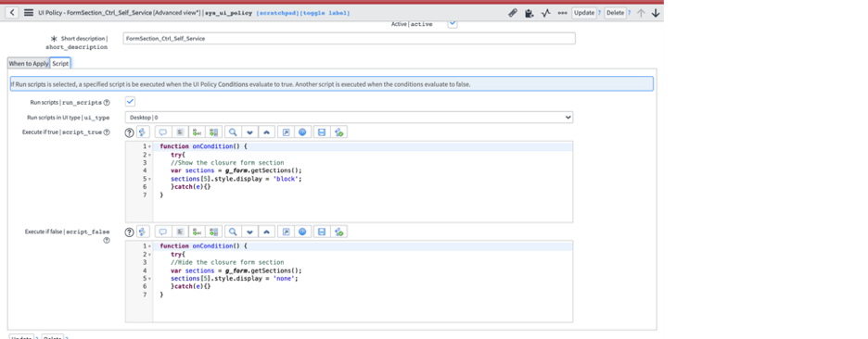Click Replace All icon in Execute if false toolbar

coord(213,232)
